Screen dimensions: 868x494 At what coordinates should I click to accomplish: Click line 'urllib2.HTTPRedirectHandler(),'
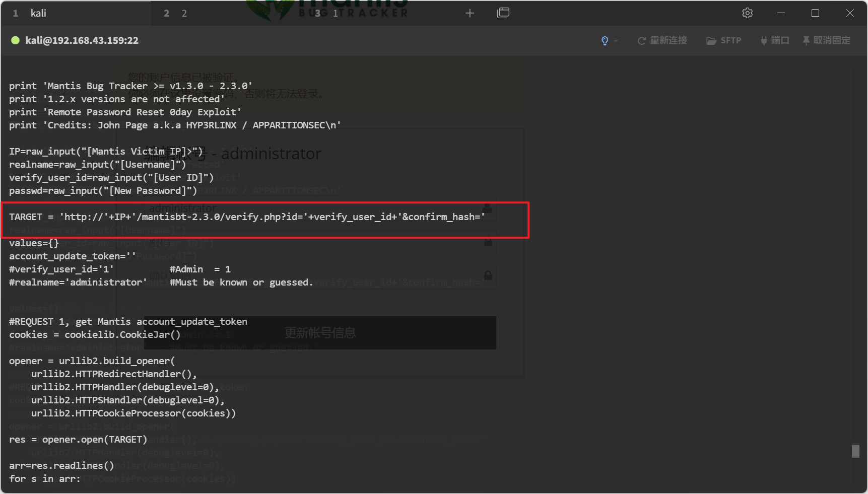(x=114, y=374)
